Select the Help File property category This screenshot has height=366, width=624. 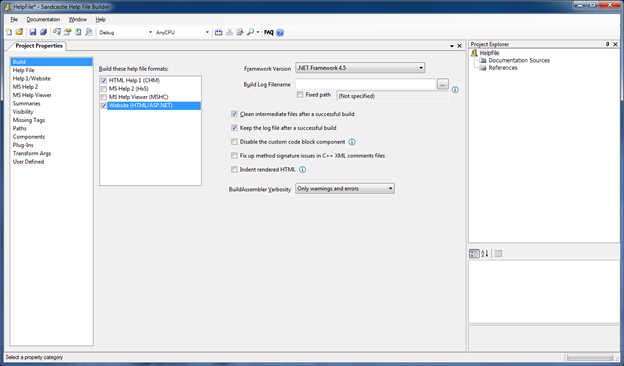point(52,70)
